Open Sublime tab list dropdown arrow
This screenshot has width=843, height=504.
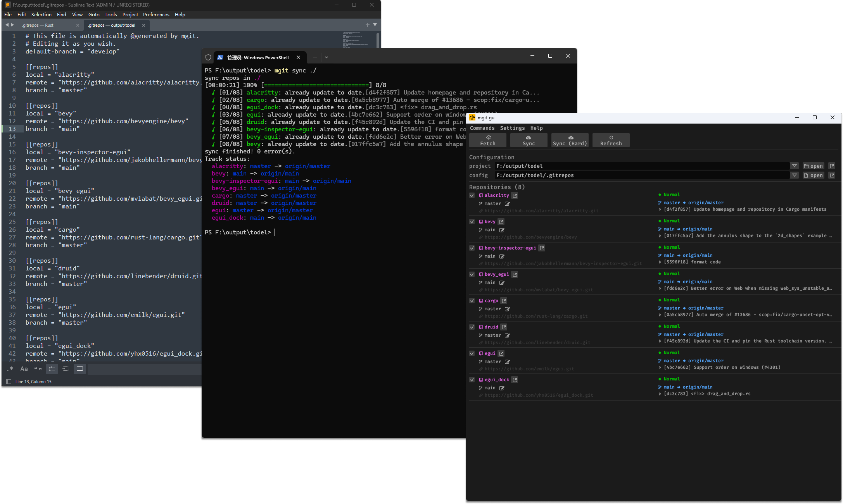pyautogui.click(x=375, y=25)
